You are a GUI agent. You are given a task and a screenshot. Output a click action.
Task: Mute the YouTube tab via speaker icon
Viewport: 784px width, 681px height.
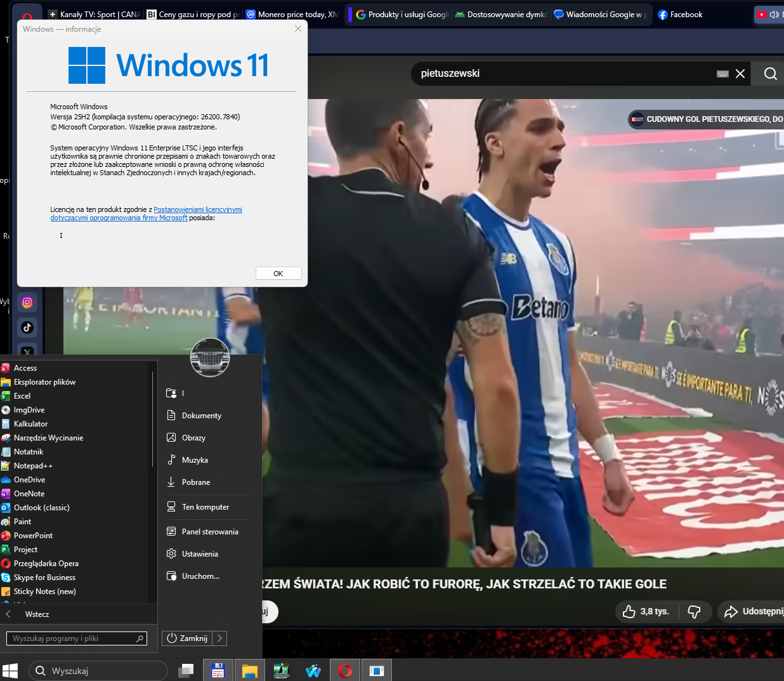pyautogui.click(x=774, y=14)
